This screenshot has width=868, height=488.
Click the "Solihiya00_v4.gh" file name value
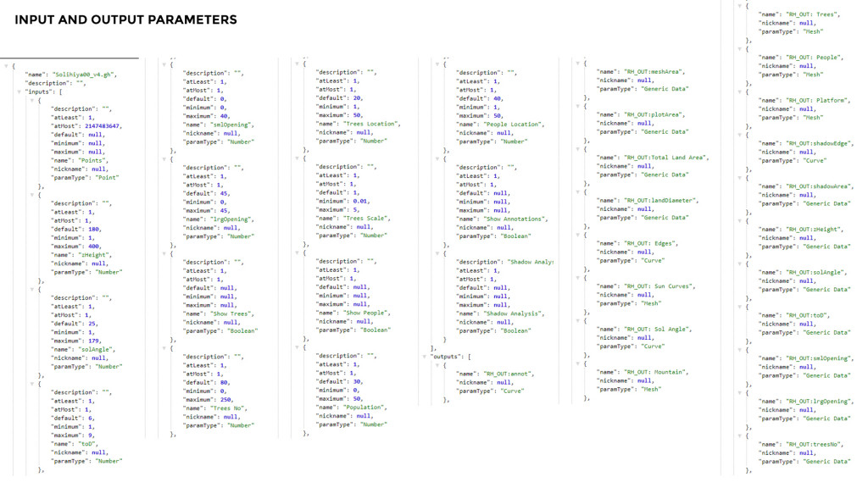tap(84, 75)
